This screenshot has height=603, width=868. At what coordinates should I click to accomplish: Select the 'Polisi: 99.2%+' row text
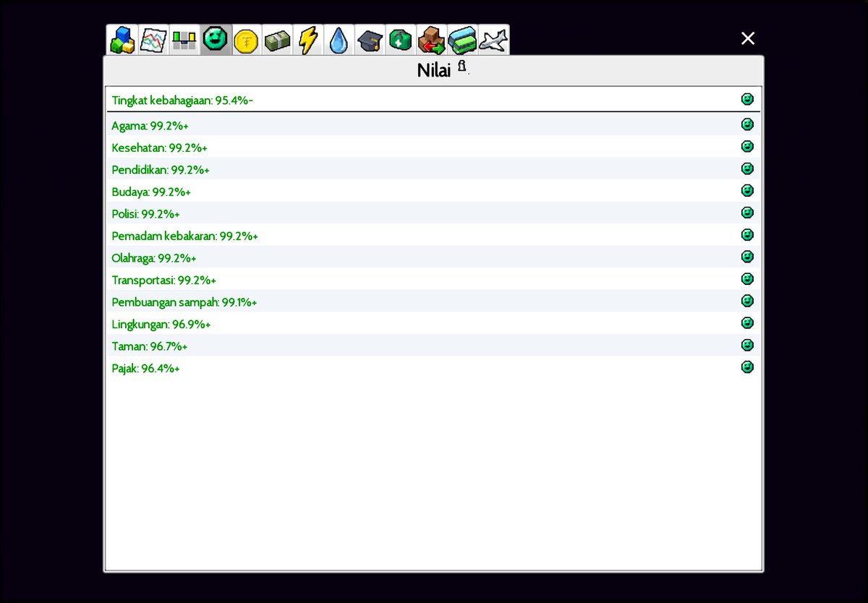(x=145, y=214)
